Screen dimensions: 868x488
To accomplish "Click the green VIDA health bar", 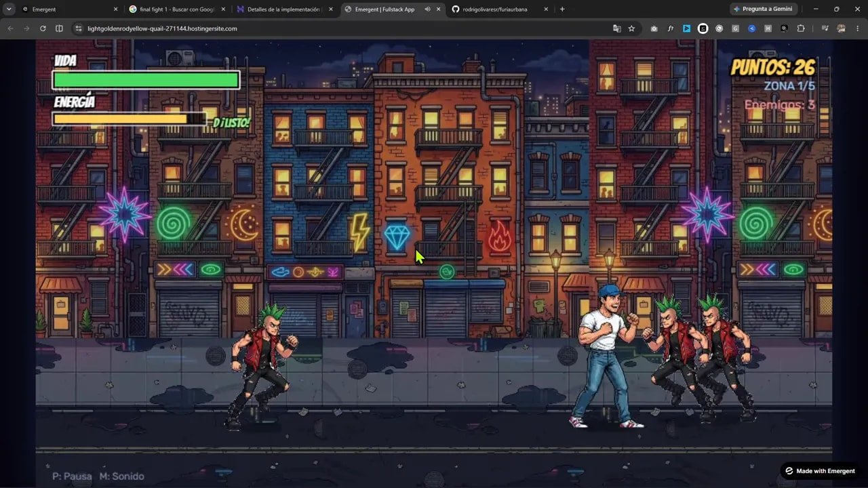I will [146, 80].
